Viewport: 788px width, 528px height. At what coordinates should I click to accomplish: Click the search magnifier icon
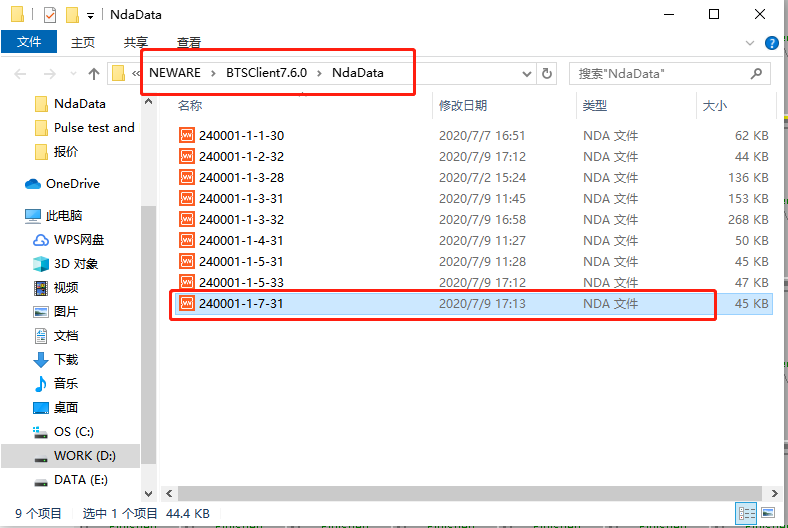coord(756,74)
